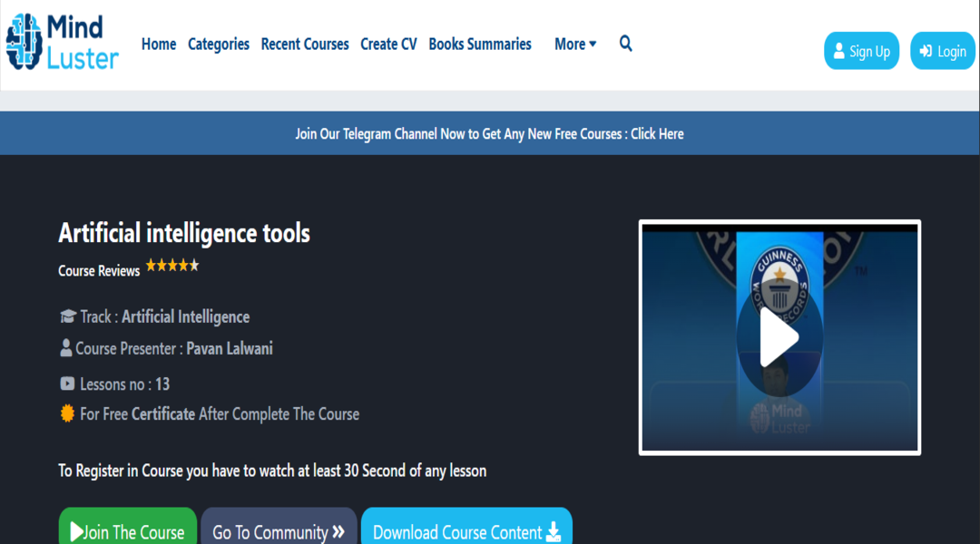Open Recent Courses in navigation
This screenshot has width=980, height=544.
tap(304, 44)
